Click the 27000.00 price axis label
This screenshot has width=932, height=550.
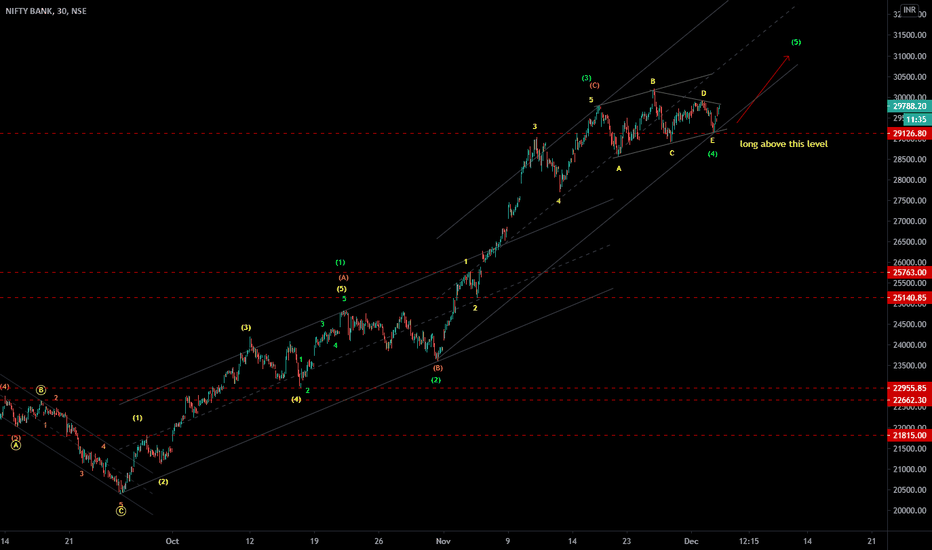tap(909, 221)
